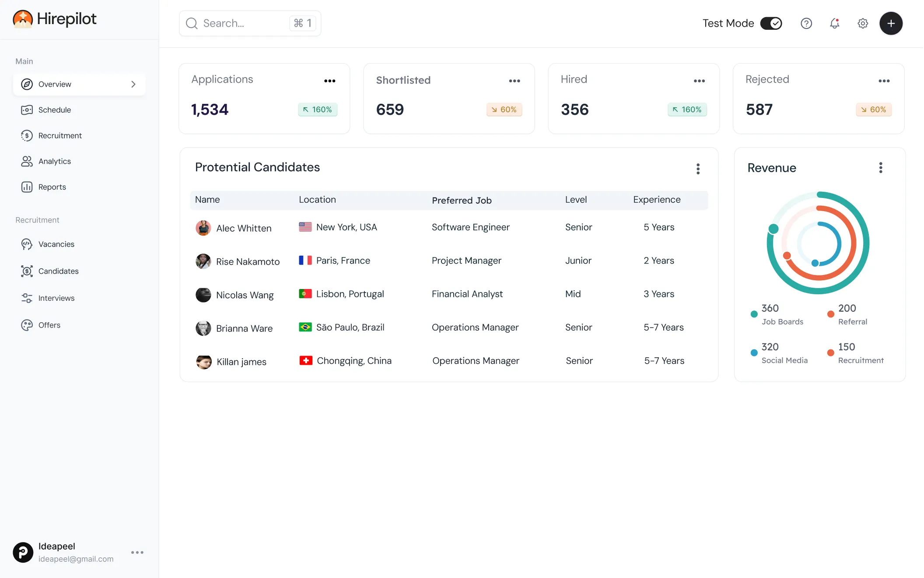Click the Job Boards teal legend dot
Image resolution: width=924 pixels, height=578 pixels.
click(x=754, y=314)
